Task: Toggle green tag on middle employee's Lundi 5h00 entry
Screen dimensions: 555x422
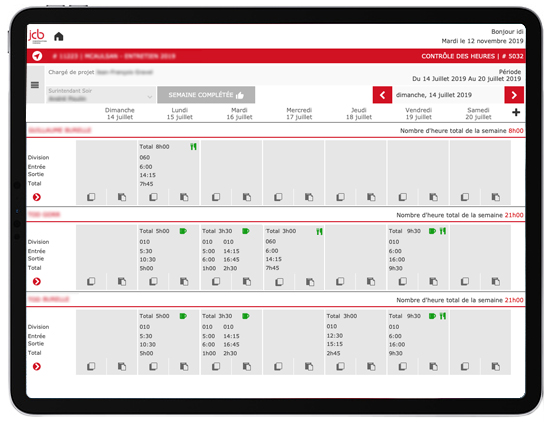Action: (183, 231)
